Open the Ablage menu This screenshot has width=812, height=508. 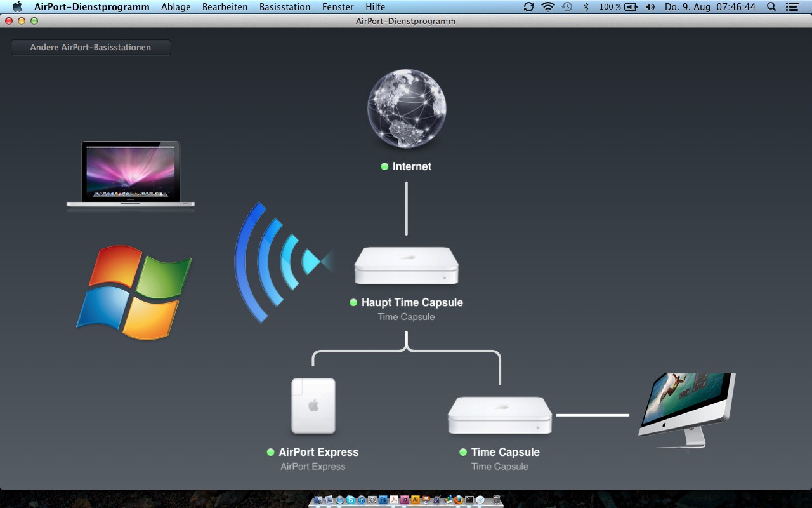(176, 7)
